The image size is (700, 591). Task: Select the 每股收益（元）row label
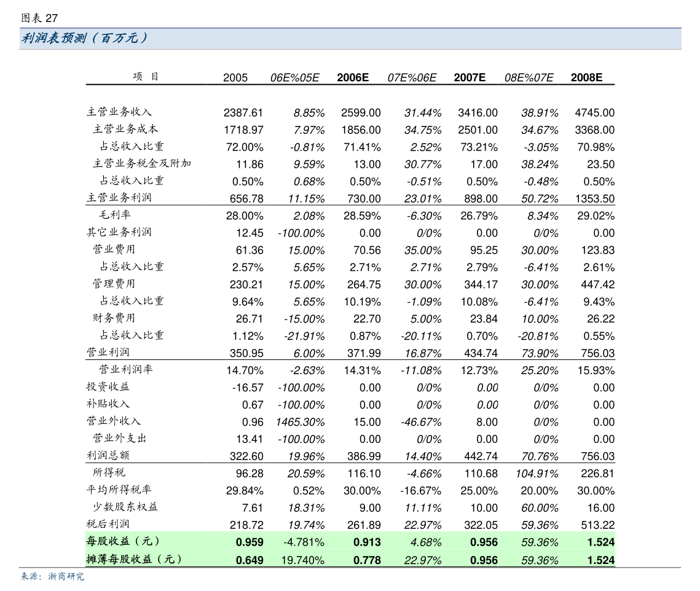[123, 541]
